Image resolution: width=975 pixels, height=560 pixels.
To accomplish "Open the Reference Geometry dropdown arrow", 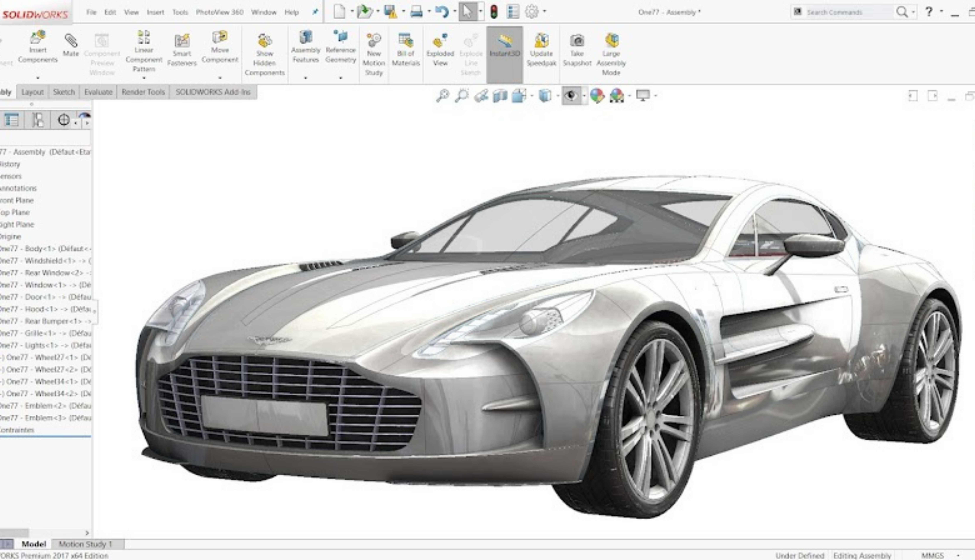I will pyautogui.click(x=341, y=78).
